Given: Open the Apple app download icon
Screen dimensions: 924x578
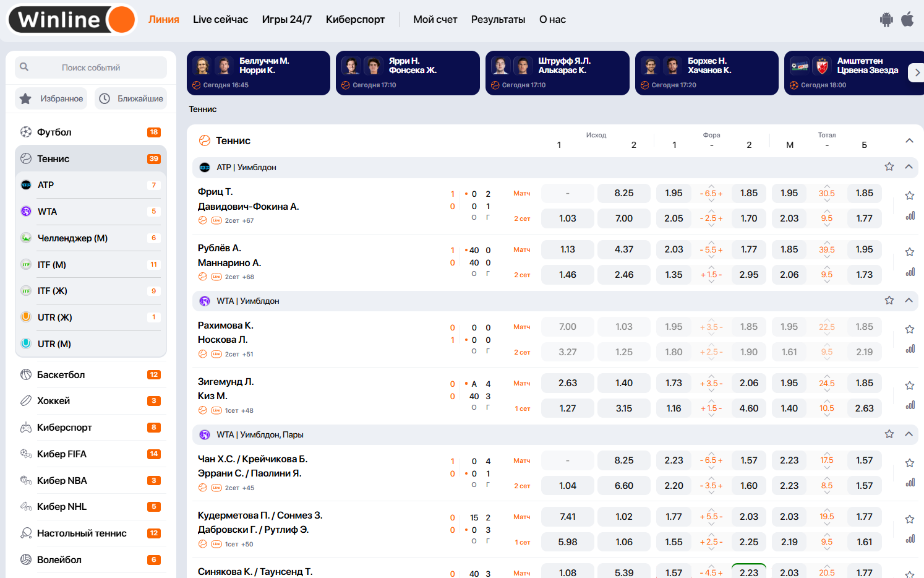Looking at the screenshot, I should (x=907, y=19).
